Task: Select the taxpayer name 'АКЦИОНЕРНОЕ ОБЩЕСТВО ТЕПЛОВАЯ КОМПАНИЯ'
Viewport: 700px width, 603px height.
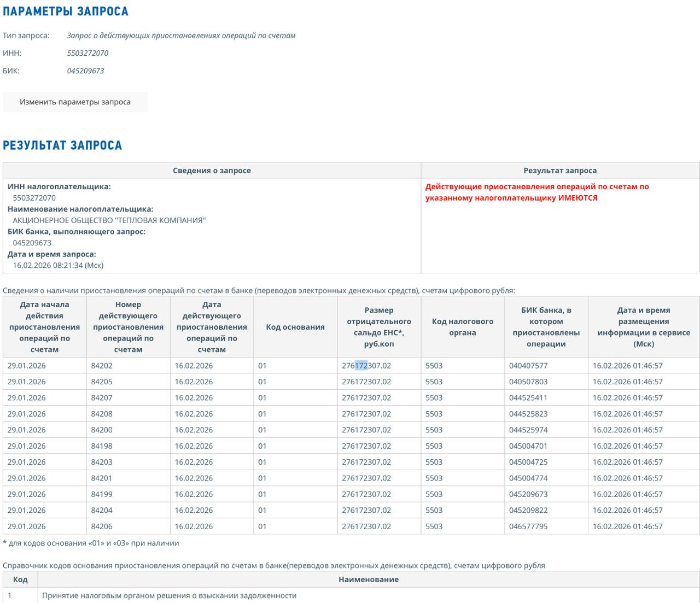Action: click(109, 220)
